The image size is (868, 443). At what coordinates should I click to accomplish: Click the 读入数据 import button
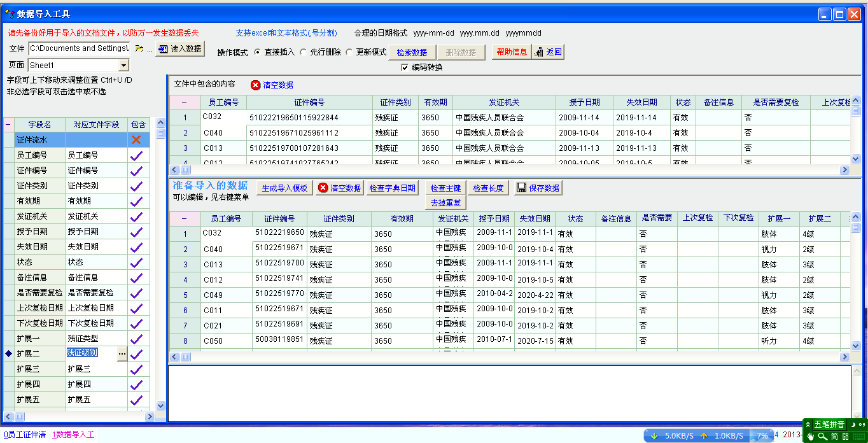click(x=180, y=49)
